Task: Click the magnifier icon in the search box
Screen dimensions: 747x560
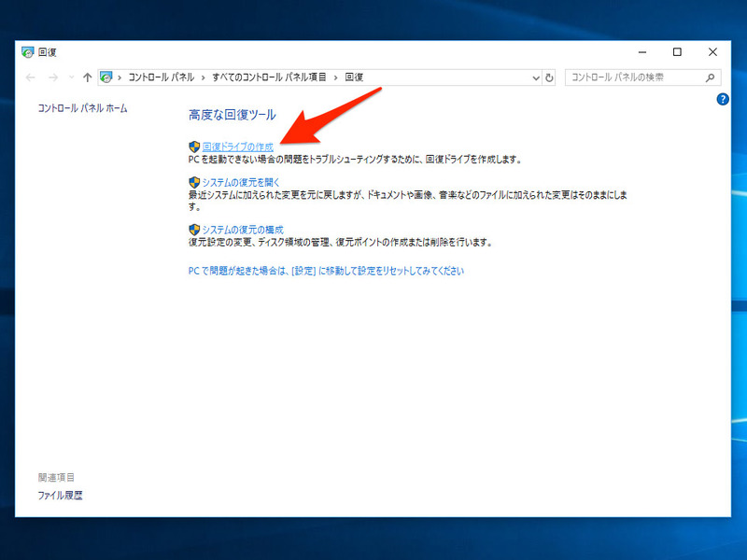Action: point(710,77)
